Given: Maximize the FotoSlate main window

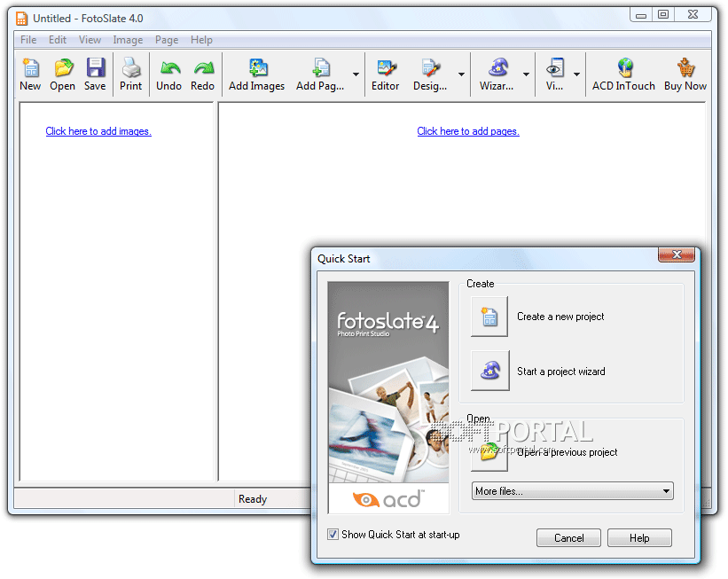Looking at the screenshot, I should (x=663, y=15).
